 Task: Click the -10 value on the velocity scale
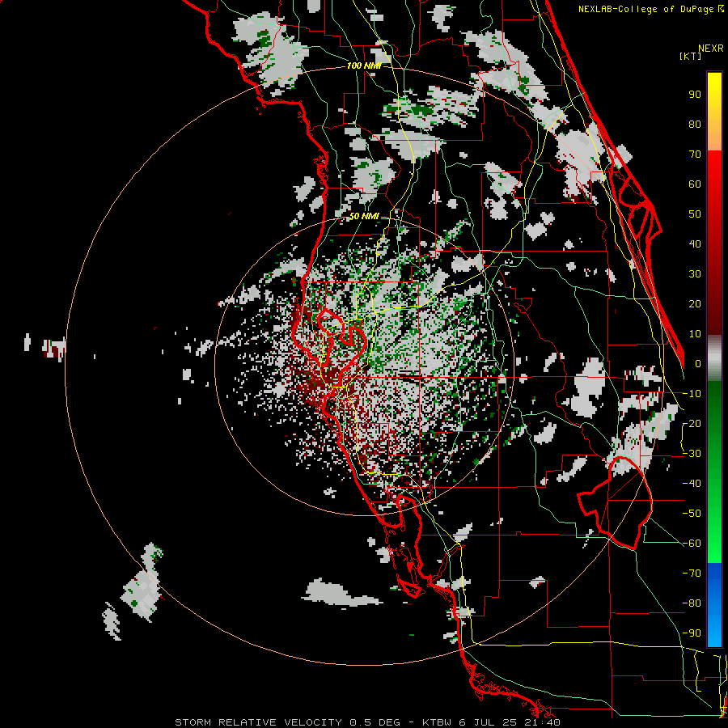coord(692,394)
